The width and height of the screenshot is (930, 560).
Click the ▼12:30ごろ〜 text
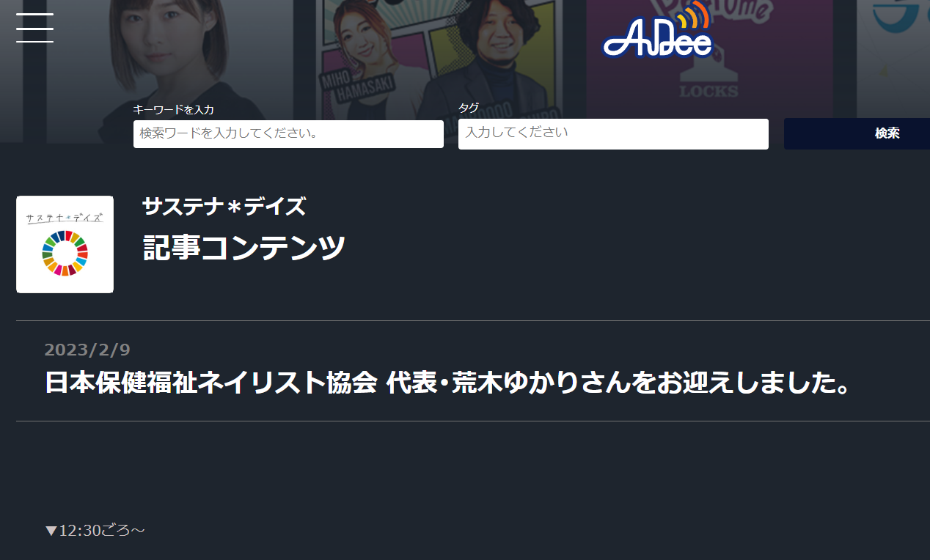[x=95, y=530]
